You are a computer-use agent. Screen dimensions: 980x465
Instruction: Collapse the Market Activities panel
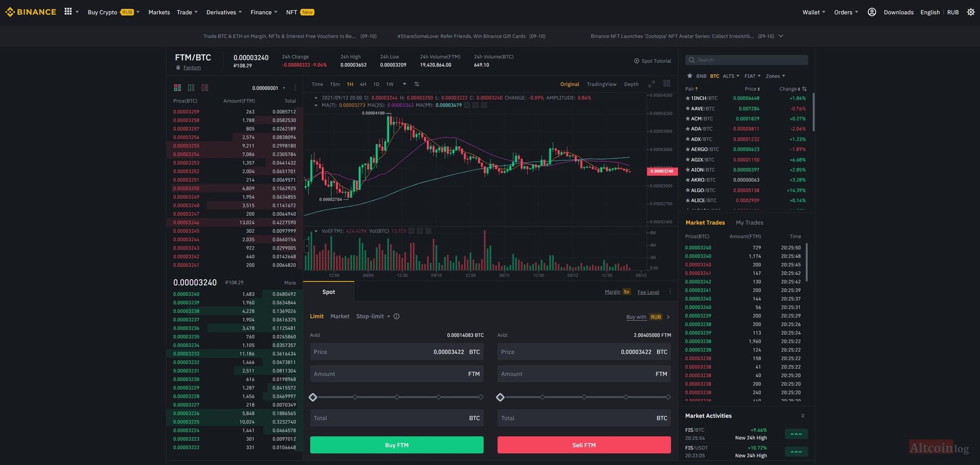coord(803,416)
